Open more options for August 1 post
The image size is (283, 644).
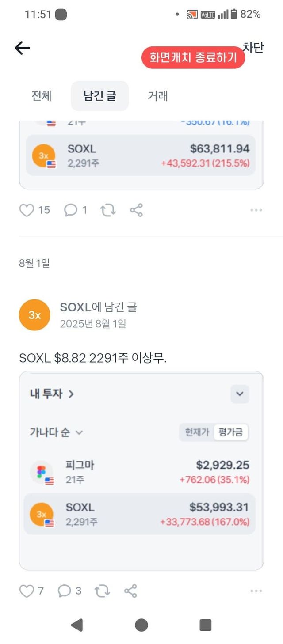tap(256, 591)
